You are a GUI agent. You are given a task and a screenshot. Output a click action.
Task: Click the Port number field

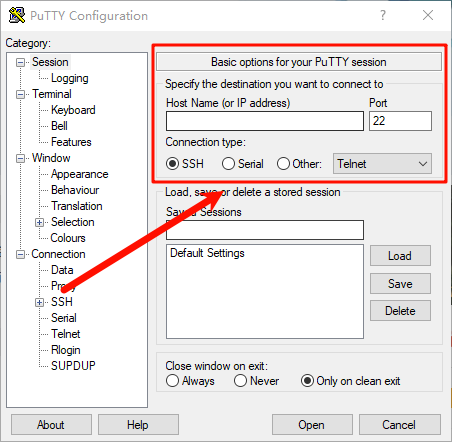tap(400, 121)
